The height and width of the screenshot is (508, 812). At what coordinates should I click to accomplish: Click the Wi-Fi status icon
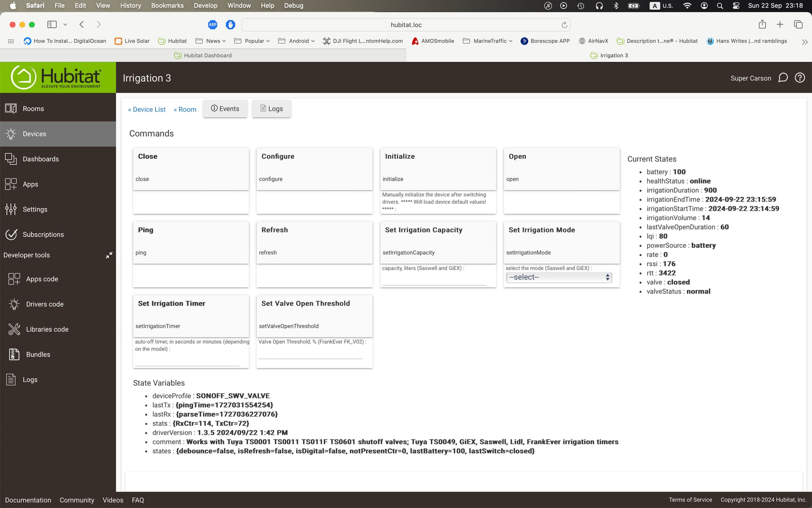687,6
